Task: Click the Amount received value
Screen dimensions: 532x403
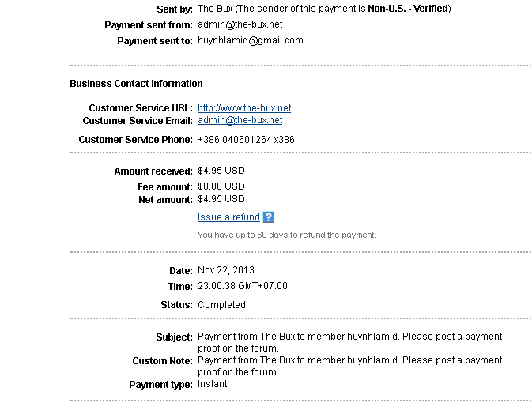Action: point(221,171)
